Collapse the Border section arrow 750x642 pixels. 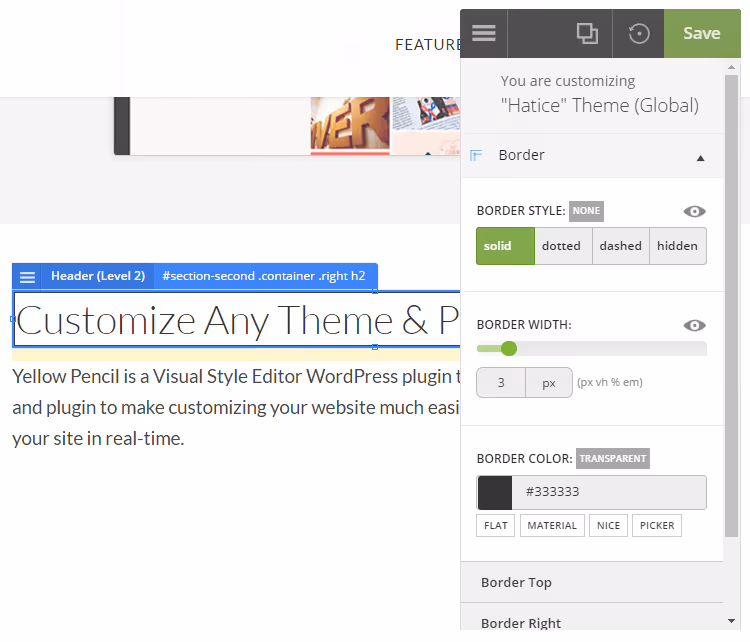[x=700, y=158]
